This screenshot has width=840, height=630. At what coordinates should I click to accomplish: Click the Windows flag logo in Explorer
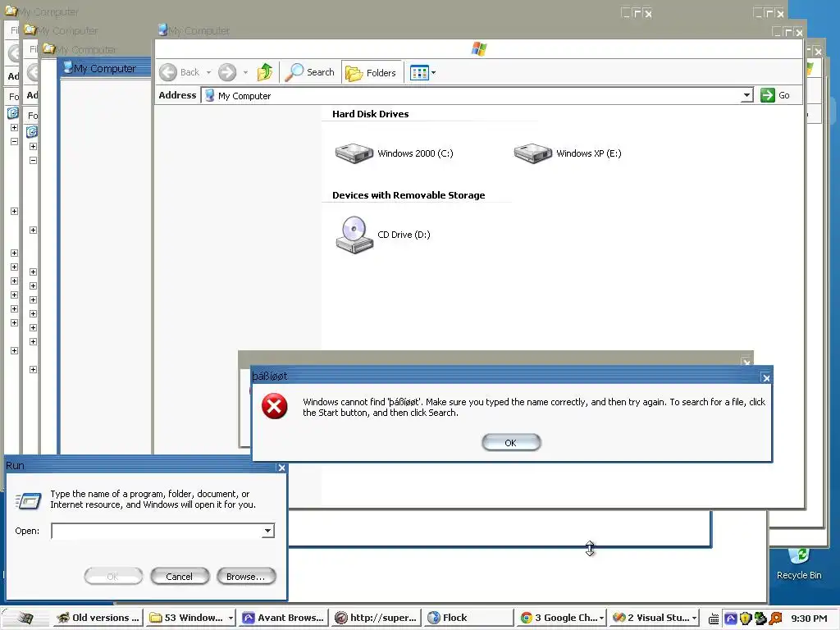[479, 49]
